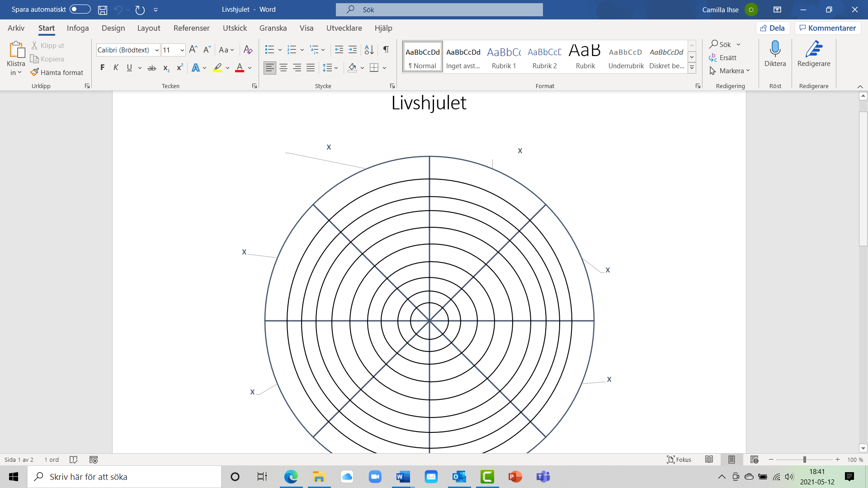This screenshot has width=868, height=488.
Task: Expand the Markera dropdown
Action: (x=748, y=71)
